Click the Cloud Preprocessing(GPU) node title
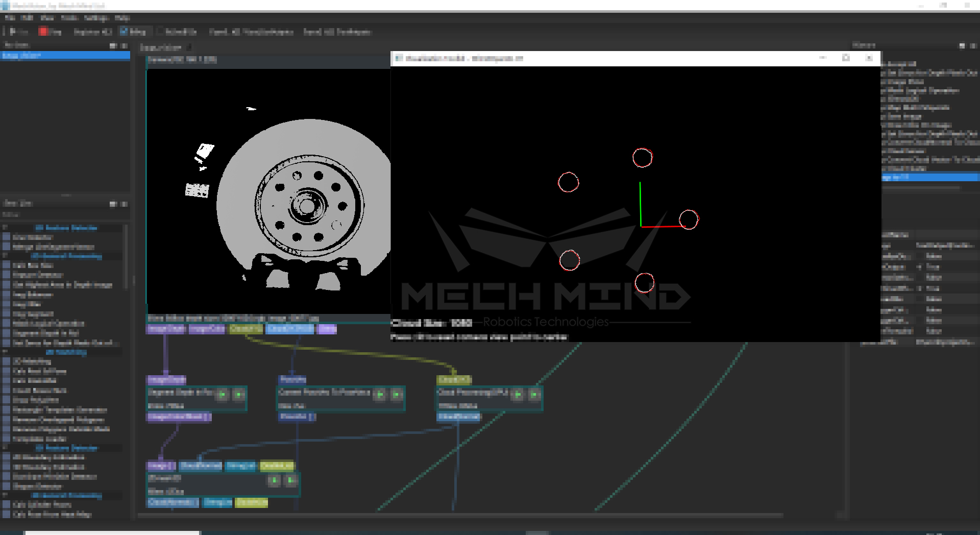The image size is (980, 535). tap(473, 393)
